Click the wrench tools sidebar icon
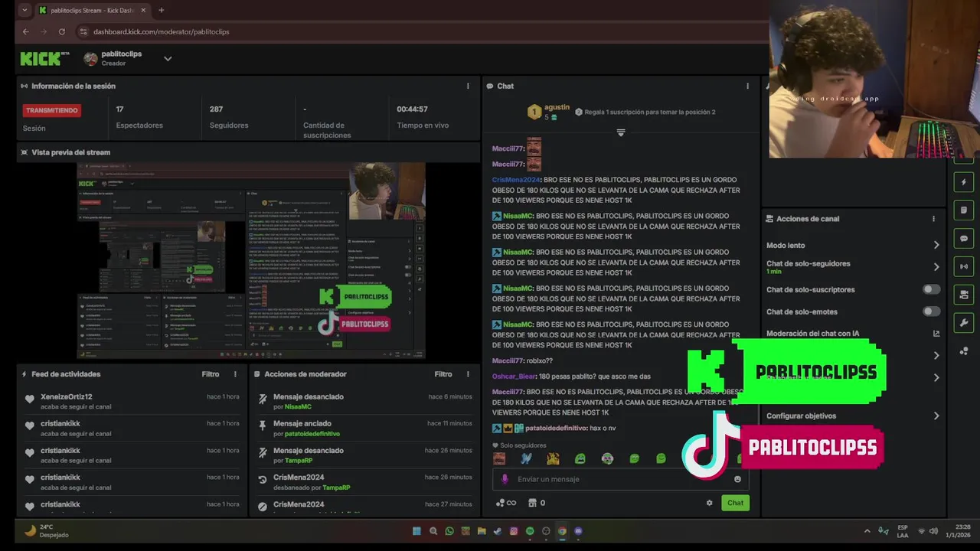The height and width of the screenshot is (551, 980). click(x=964, y=323)
